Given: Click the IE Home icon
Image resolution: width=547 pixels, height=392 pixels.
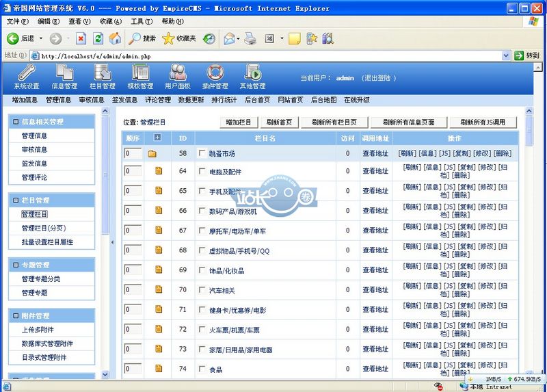Looking at the screenshot, I should coord(115,38).
